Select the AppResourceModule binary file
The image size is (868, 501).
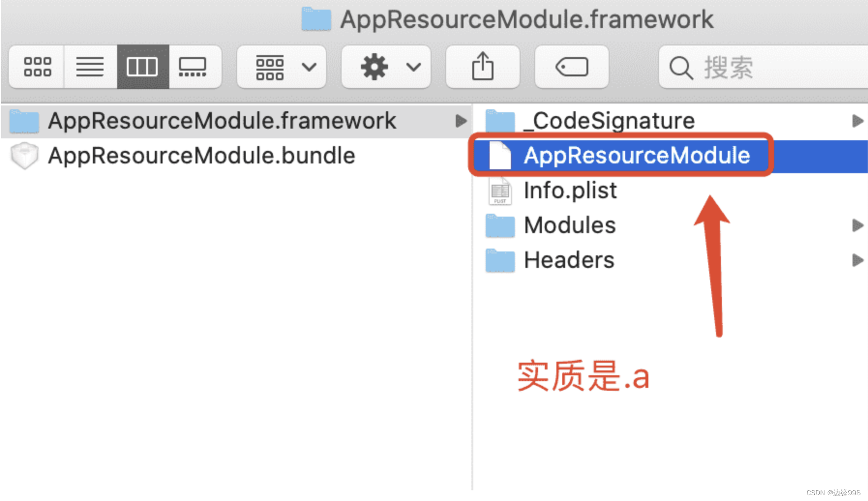pyautogui.click(x=636, y=156)
